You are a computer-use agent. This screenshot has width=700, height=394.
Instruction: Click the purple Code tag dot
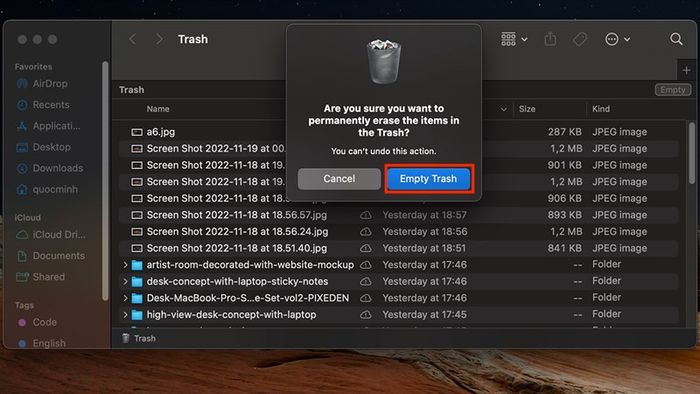tap(22, 322)
